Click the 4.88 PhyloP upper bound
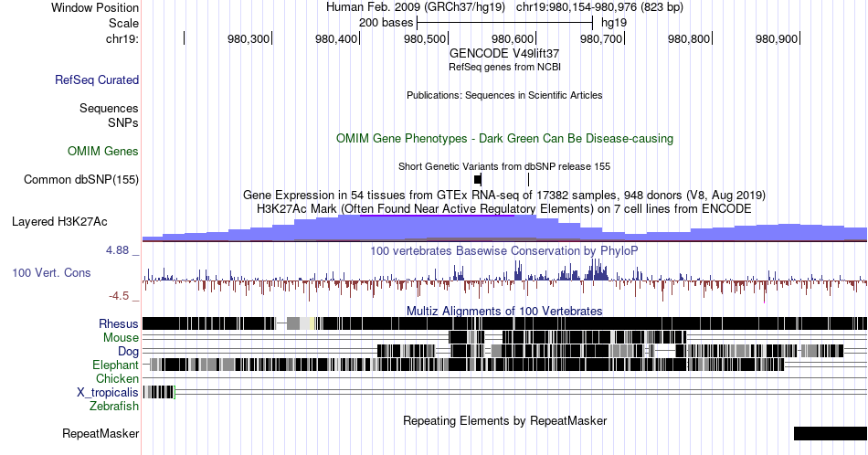 (117, 250)
